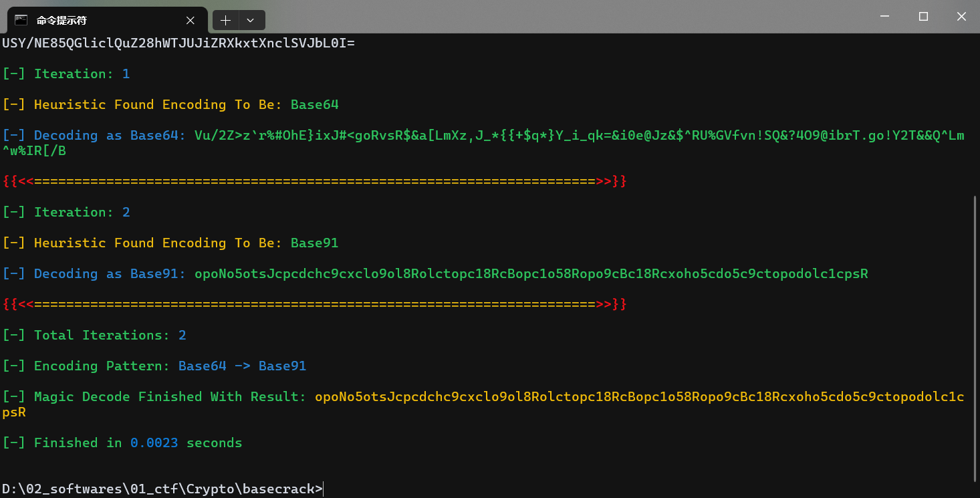Maximize the terminal window
The width and height of the screenshot is (980, 498).
point(923,17)
